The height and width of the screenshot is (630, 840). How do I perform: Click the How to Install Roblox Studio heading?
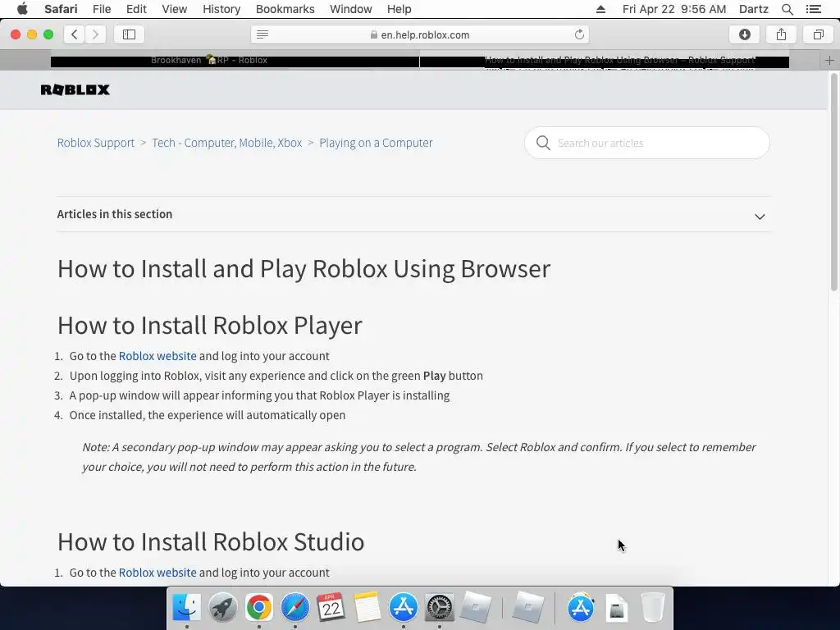(211, 541)
